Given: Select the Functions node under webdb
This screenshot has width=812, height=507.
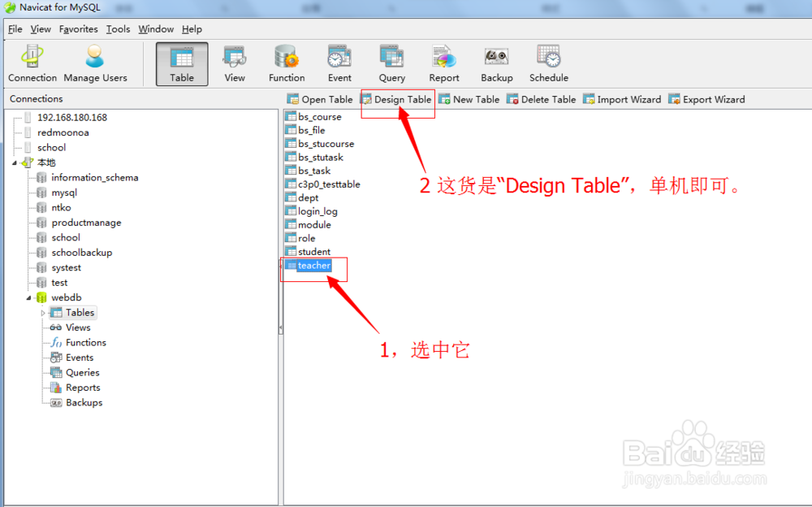Looking at the screenshot, I should (85, 343).
